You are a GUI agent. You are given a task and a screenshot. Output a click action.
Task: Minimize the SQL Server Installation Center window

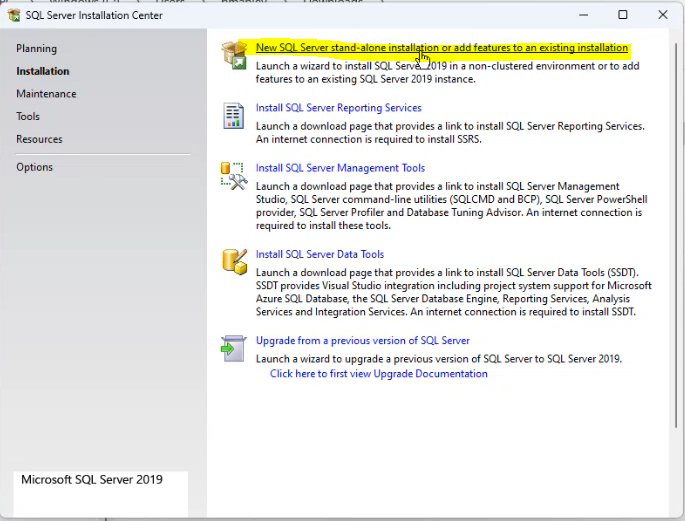tap(583, 15)
